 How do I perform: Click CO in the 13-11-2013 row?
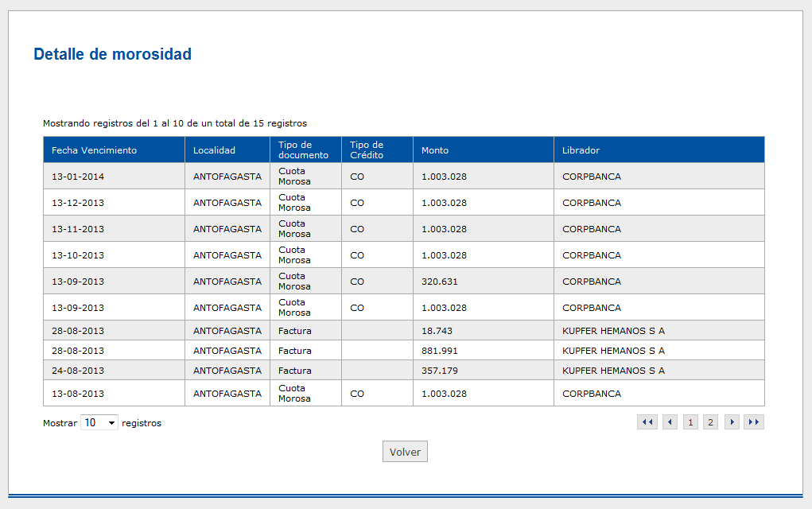point(357,229)
